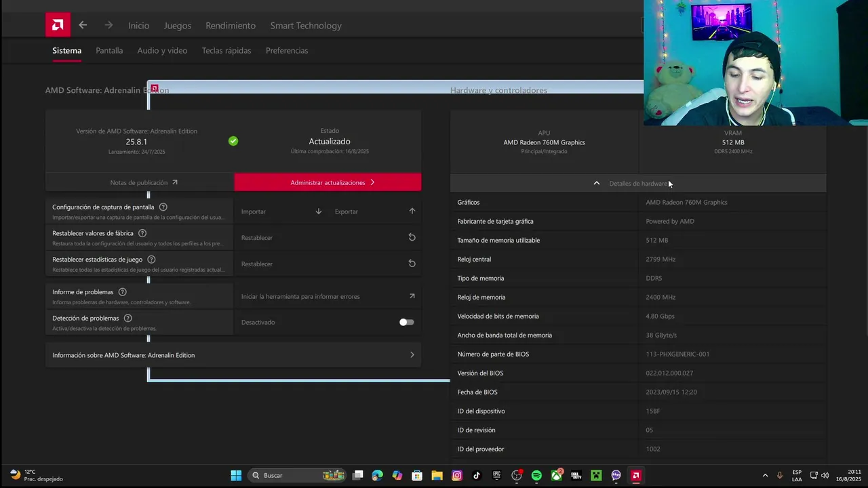Click the green Actualizado checkmark icon
868x488 pixels.
(233, 141)
